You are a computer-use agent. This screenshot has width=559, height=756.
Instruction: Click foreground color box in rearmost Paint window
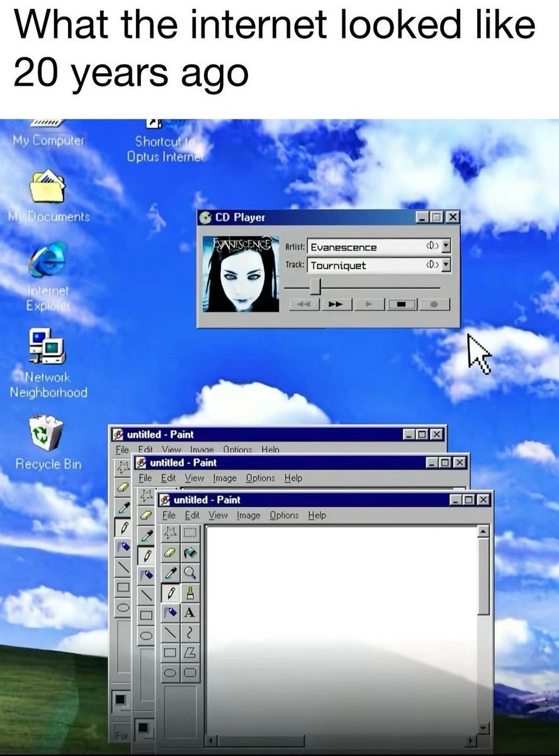119,700
